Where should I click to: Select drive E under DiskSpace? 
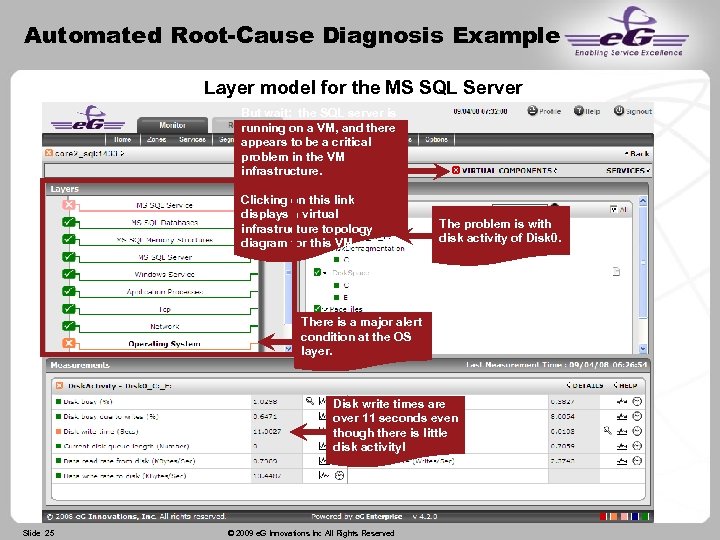pos(345,298)
